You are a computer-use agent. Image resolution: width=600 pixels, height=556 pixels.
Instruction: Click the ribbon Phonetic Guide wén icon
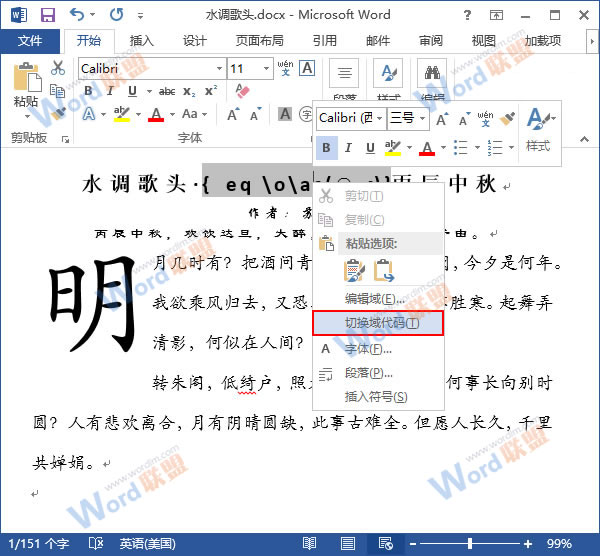pos(285,68)
